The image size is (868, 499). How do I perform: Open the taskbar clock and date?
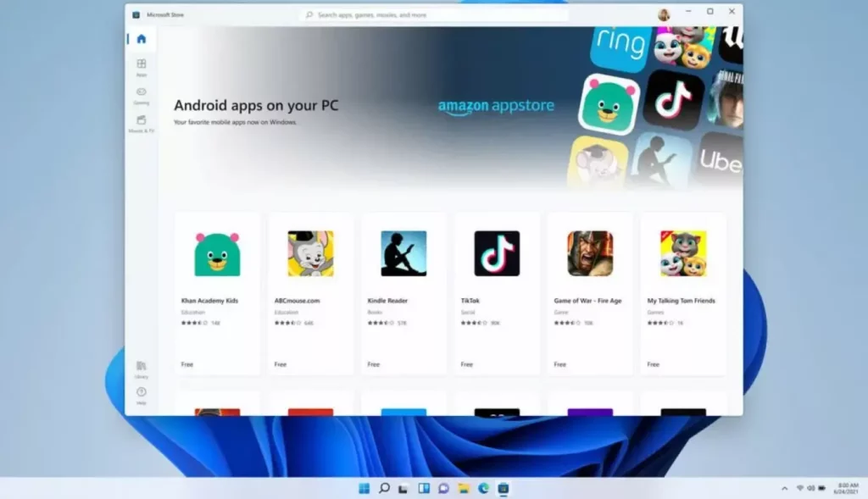tap(848, 488)
